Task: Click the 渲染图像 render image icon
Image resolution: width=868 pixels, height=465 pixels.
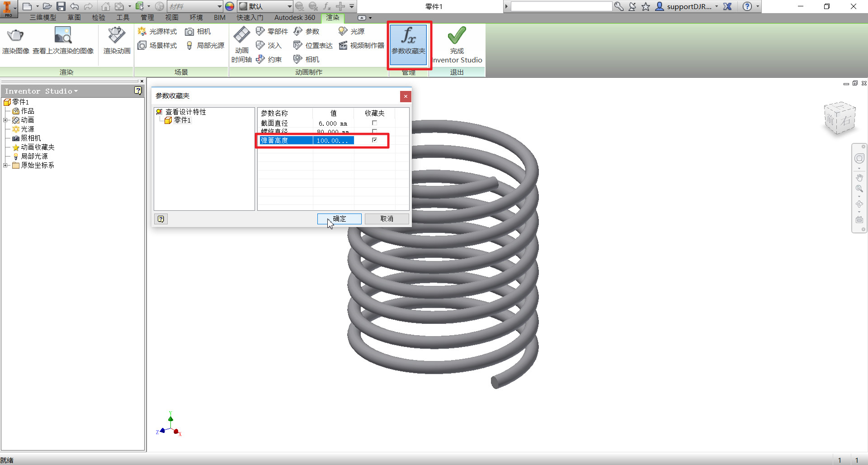Action: point(15,41)
